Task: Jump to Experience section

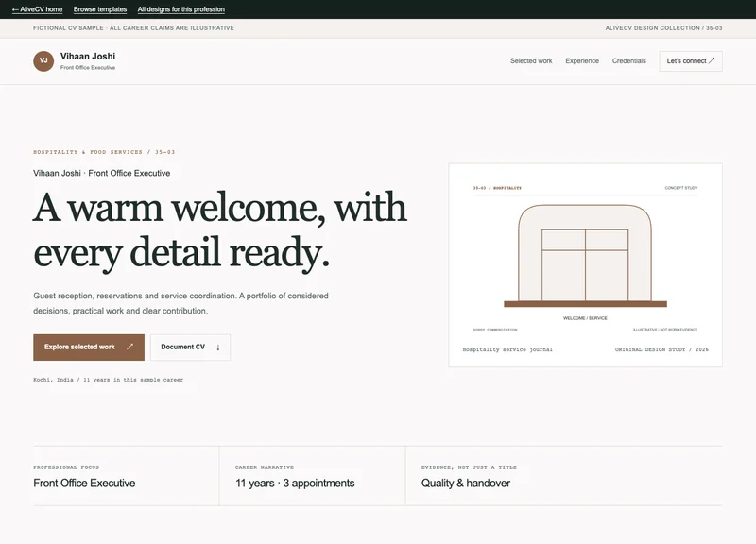Action: point(582,61)
